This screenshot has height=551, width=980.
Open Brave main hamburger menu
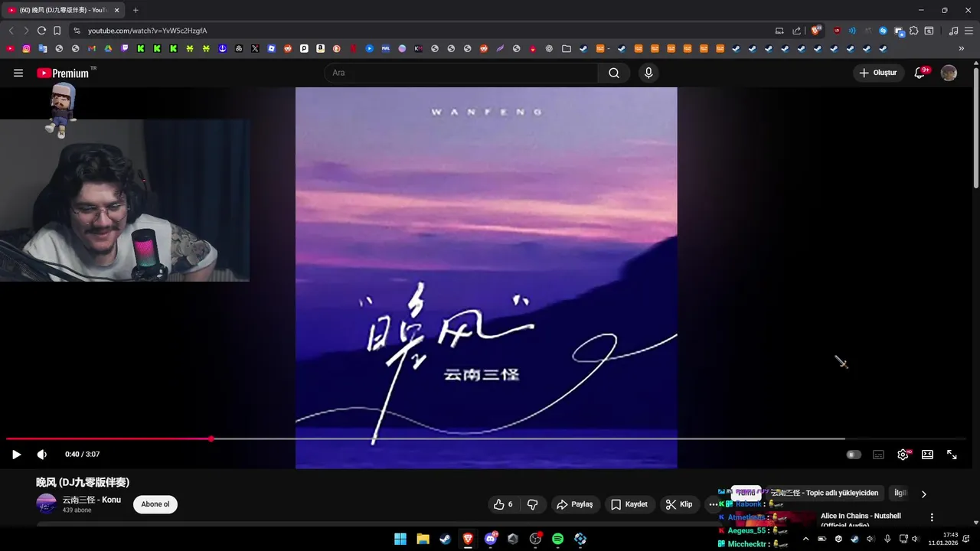[969, 31]
